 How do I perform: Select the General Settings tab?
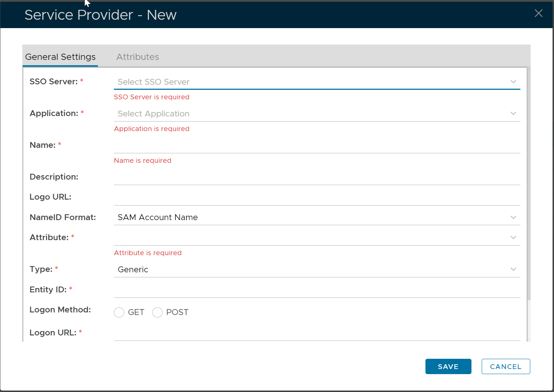pos(60,57)
